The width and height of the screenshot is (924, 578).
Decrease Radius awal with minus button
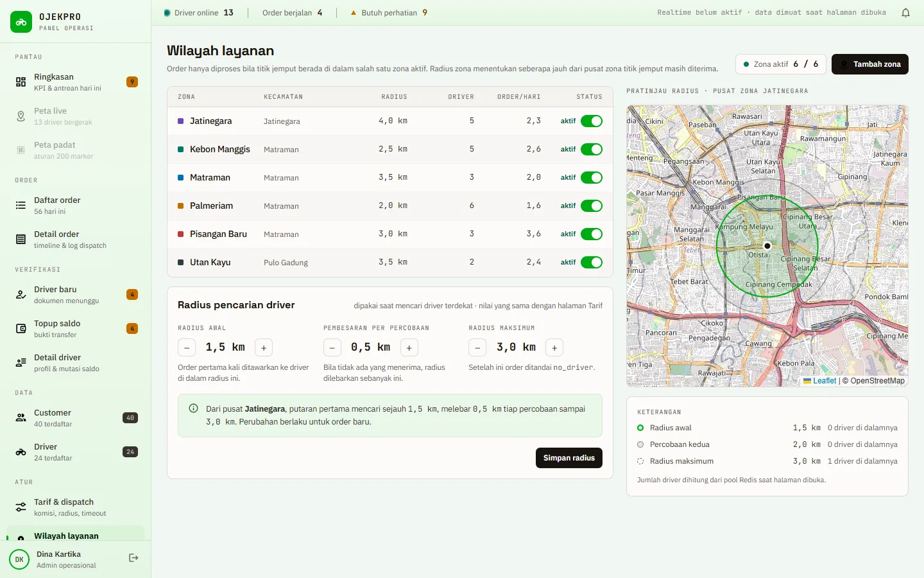[x=187, y=347]
